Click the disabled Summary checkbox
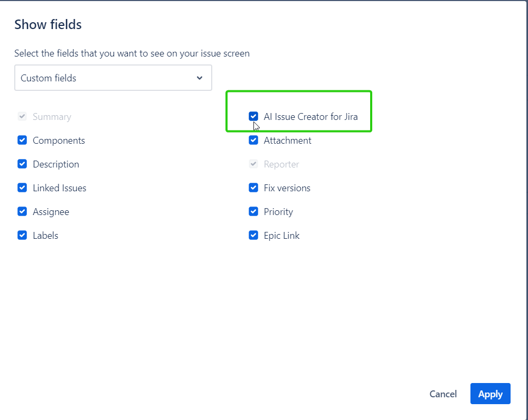 [x=22, y=117]
